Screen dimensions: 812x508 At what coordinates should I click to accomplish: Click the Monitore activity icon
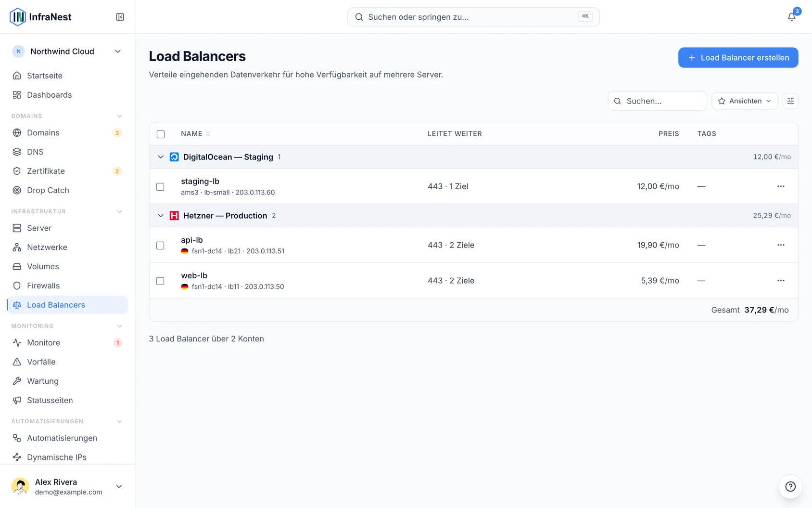pyautogui.click(x=17, y=343)
